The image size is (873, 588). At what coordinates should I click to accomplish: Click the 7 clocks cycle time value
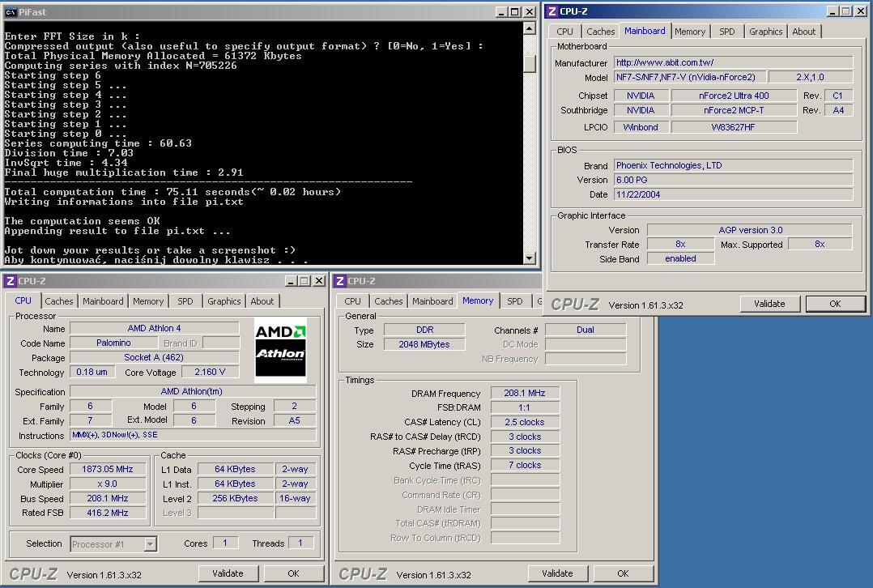[x=525, y=465]
